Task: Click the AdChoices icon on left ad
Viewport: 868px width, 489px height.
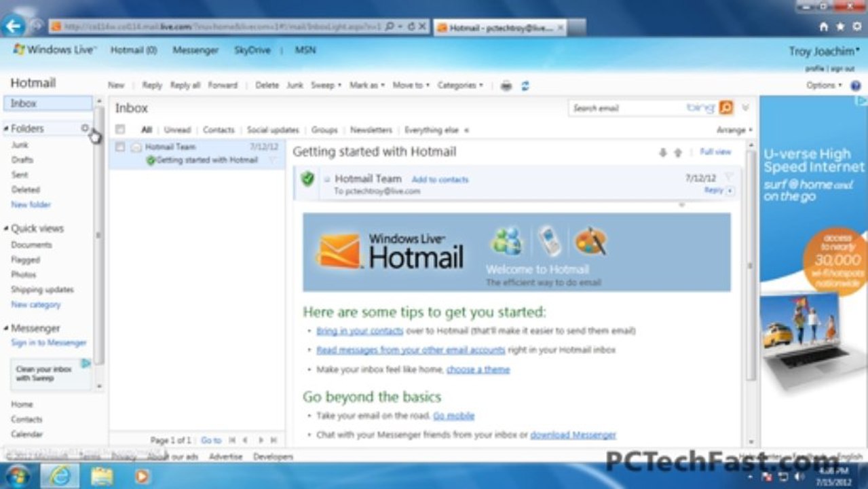Action: click(86, 363)
